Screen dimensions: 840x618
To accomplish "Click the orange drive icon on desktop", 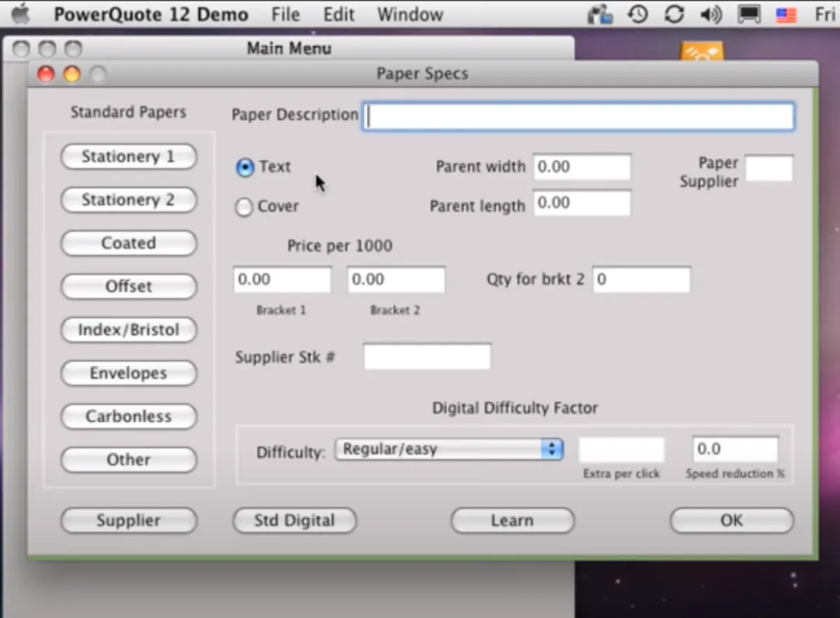I will tap(702, 52).
